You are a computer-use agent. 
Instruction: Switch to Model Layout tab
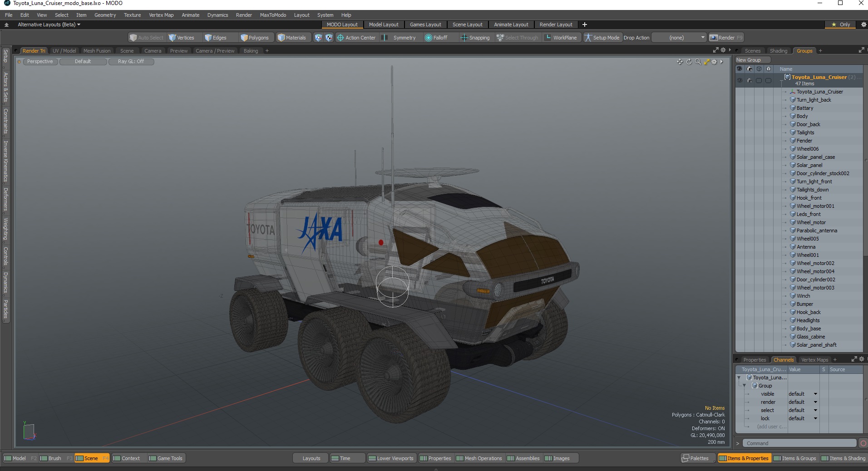click(x=384, y=25)
